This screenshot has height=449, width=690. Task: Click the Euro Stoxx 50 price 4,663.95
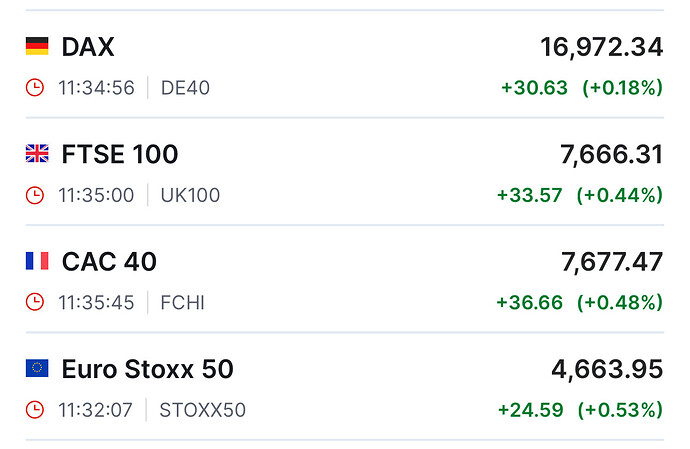coord(607,369)
